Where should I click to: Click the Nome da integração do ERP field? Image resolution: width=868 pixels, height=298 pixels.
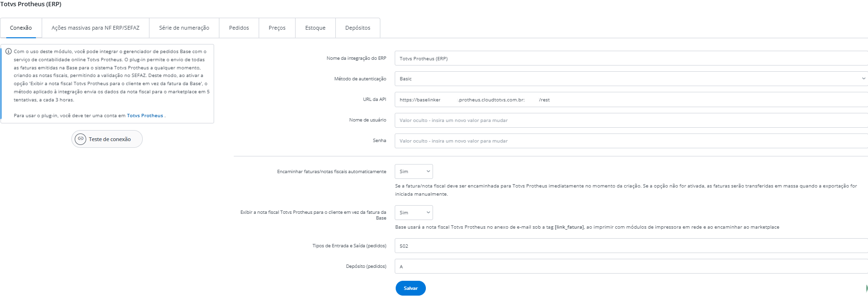[x=631, y=58]
